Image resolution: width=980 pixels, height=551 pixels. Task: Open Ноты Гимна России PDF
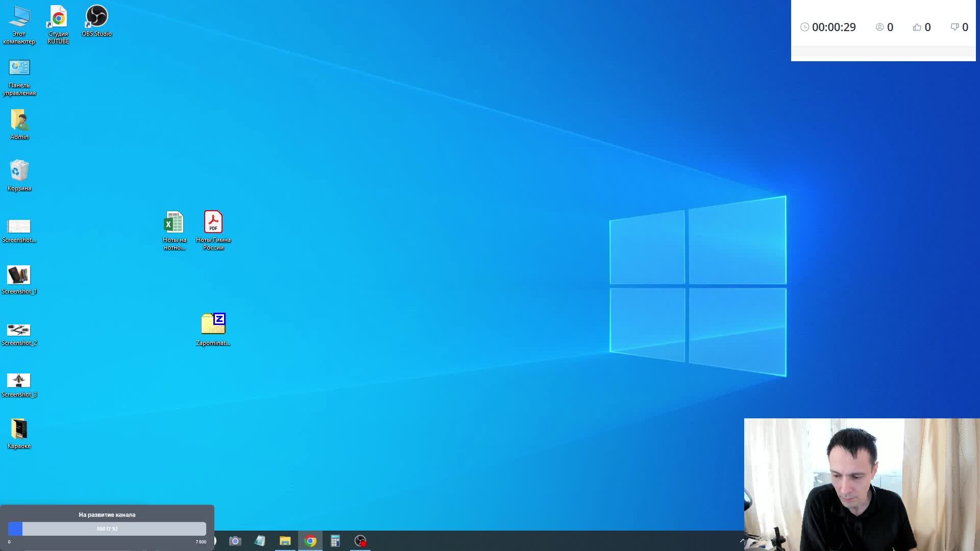pos(213,222)
